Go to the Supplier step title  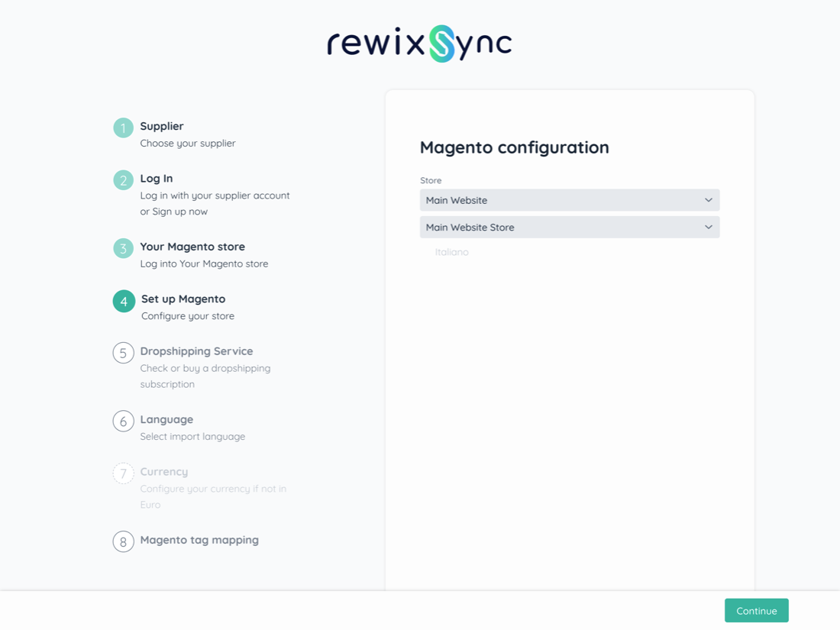tap(161, 126)
